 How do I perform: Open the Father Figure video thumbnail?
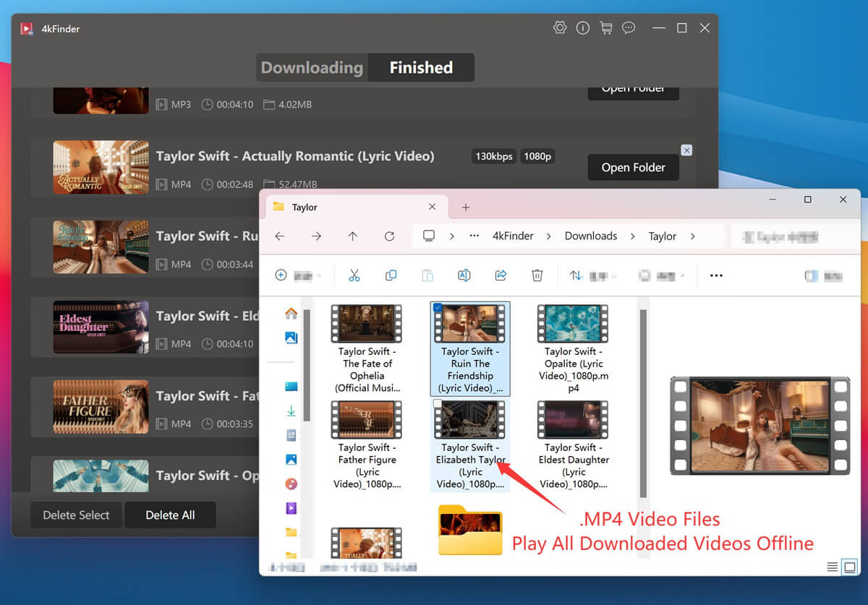366,420
